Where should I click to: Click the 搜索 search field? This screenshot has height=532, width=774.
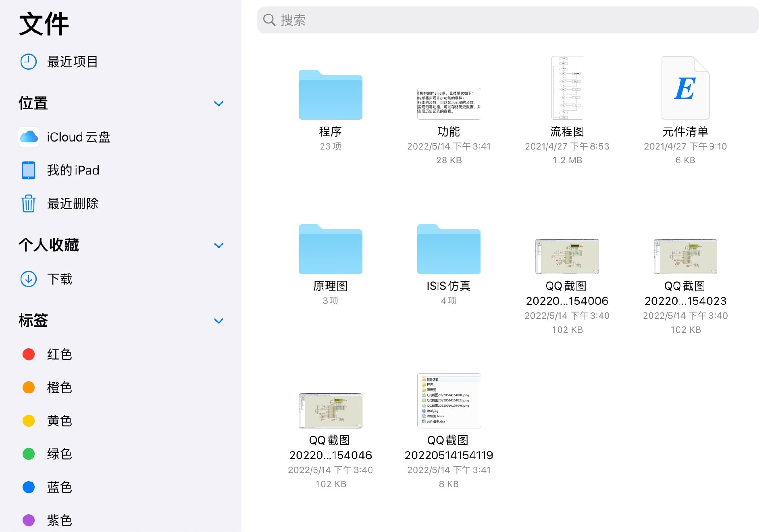[x=508, y=20]
